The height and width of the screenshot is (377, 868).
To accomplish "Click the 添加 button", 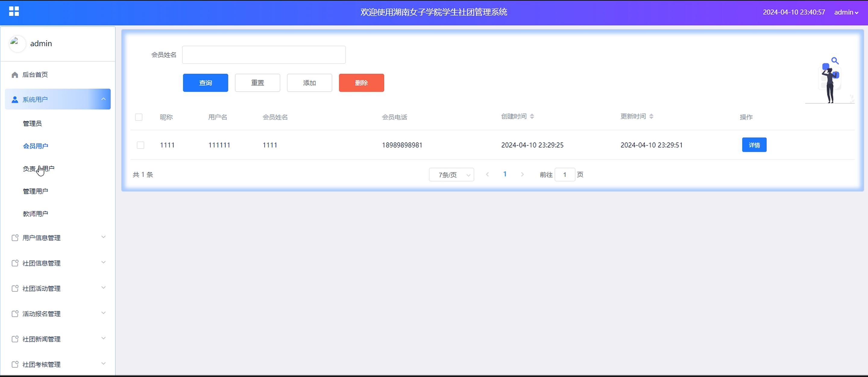I will pos(309,83).
